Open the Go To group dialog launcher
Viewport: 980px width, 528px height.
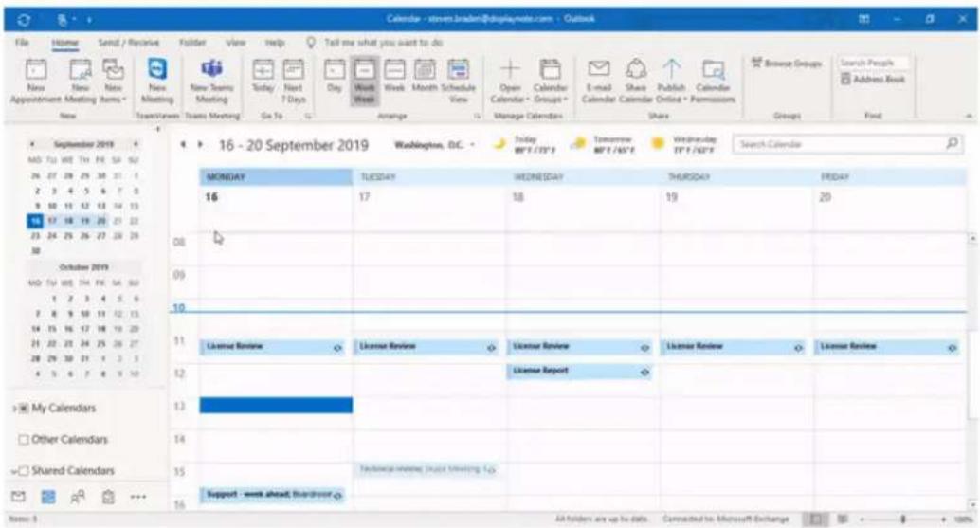coord(308,117)
